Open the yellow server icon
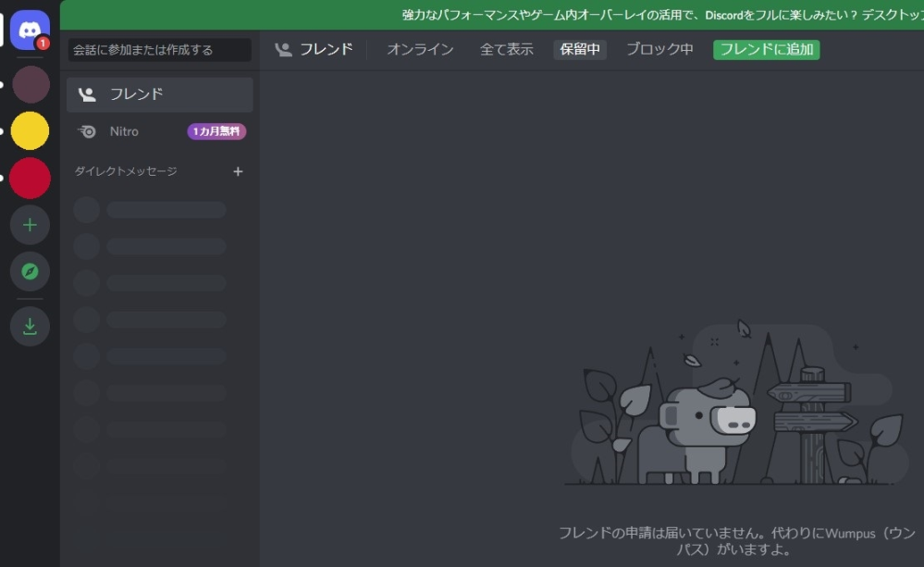The height and width of the screenshot is (567, 924). [30, 130]
